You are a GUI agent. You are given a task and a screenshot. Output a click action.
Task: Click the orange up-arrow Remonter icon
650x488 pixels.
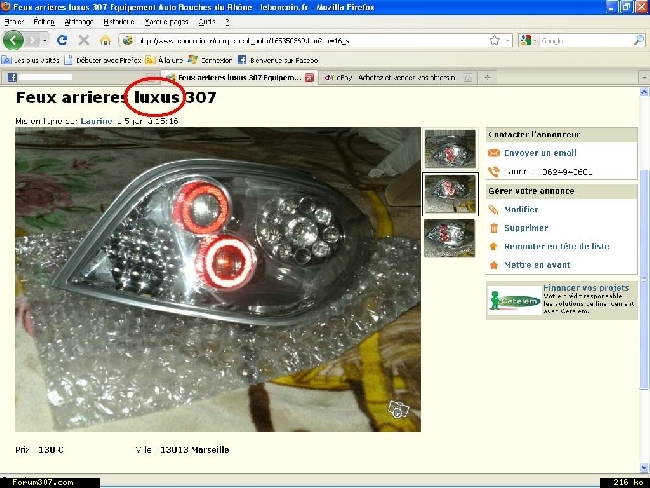click(x=493, y=246)
